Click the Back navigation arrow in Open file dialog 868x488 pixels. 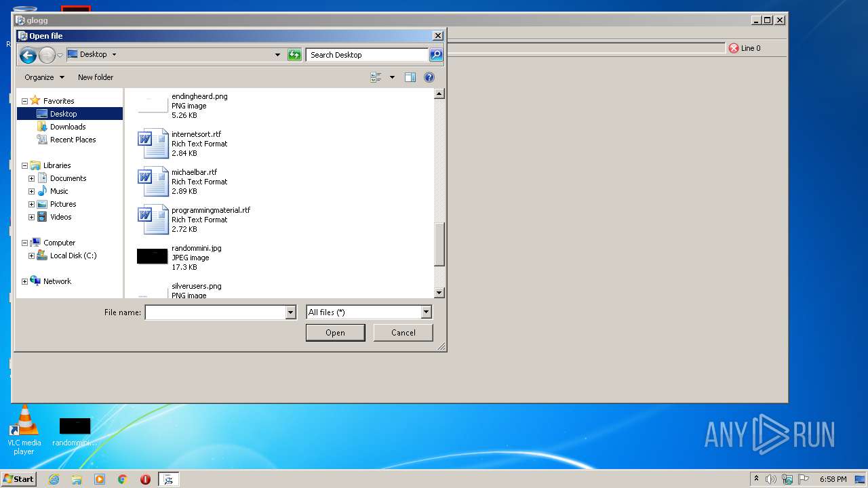click(28, 56)
